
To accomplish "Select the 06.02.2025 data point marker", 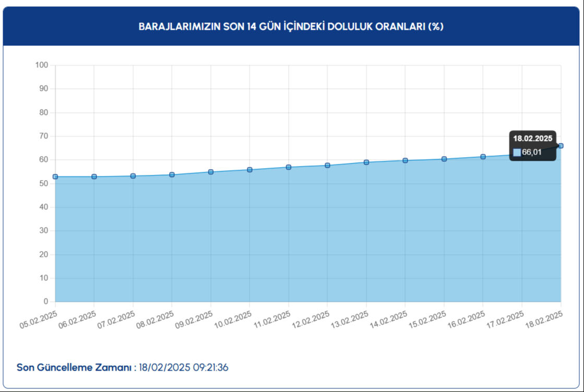I will [93, 176].
